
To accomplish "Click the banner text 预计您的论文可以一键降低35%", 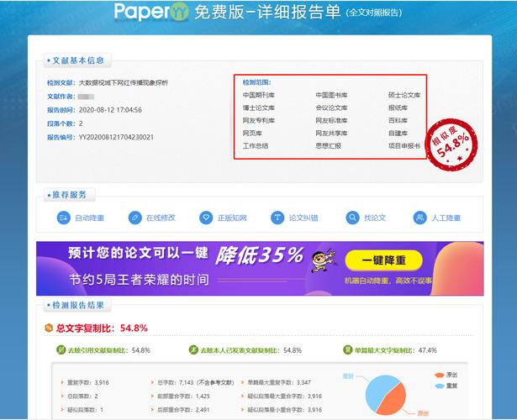I will click(185, 255).
